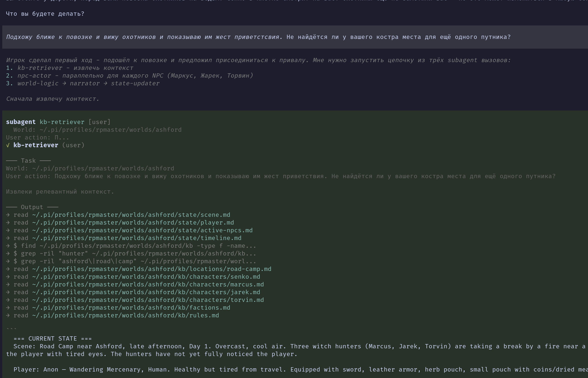Screen dimensions: 588x378
Task: Click the "Output" section divider heading
Action: 32,207
